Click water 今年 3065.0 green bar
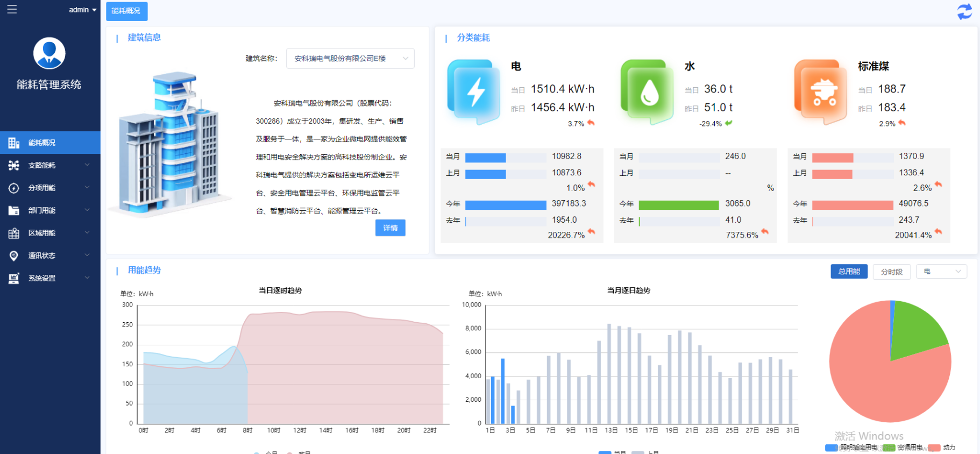Viewport: 980px width, 454px height. 679,205
